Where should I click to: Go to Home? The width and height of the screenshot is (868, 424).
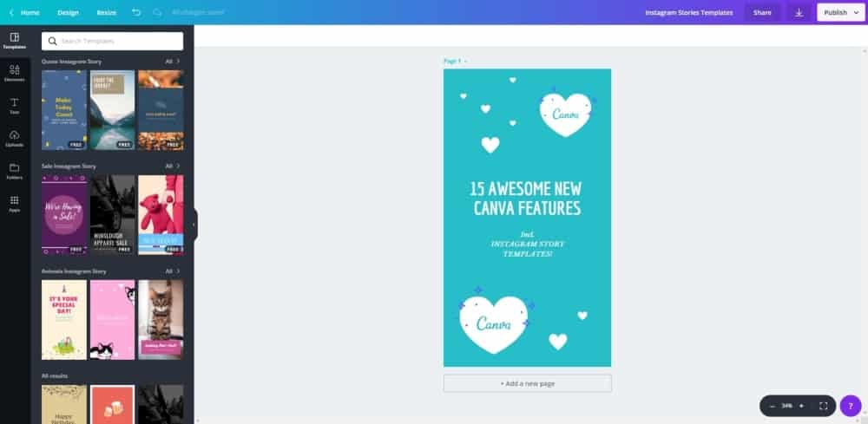click(x=30, y=12)
